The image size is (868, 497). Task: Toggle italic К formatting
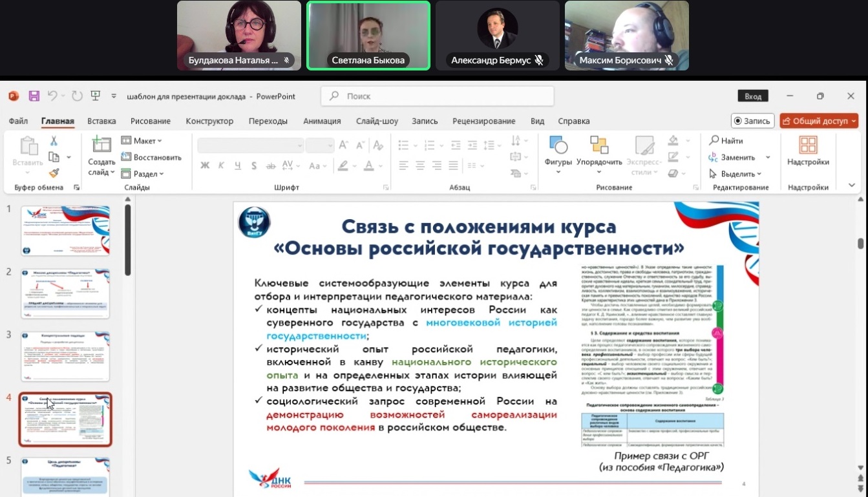[222, 165]
